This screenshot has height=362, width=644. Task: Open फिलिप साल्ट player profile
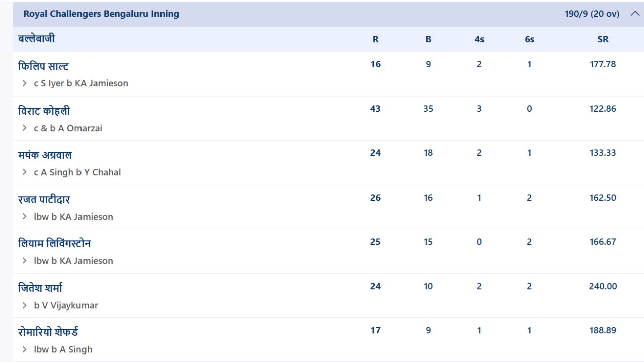tap(43, 66)
